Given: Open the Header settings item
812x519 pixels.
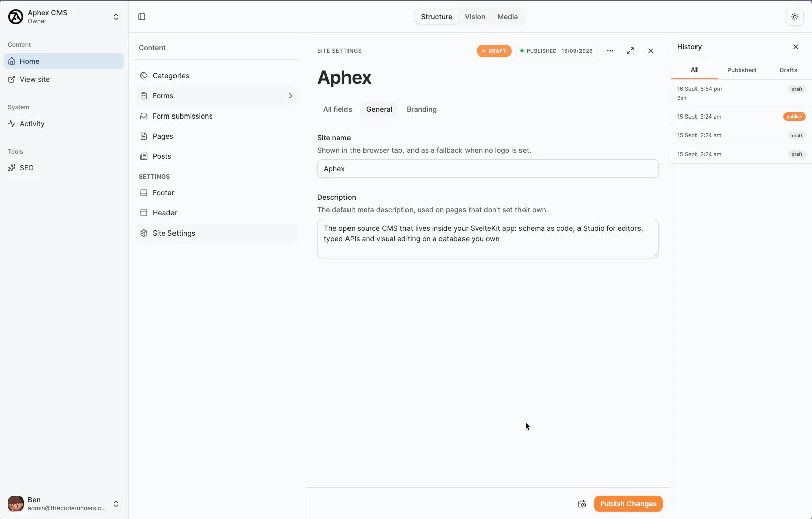Looking at the screenshot, I should (x=216, y=213).
